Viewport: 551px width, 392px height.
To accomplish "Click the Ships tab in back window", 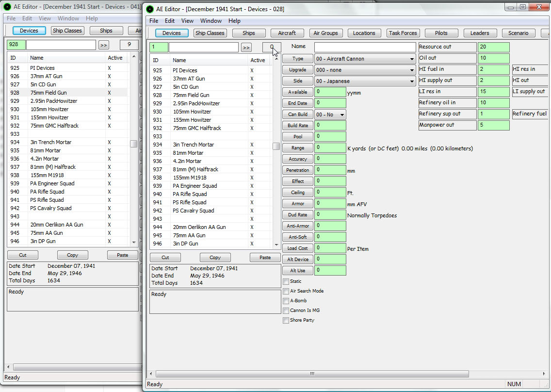I will (106, 31).
